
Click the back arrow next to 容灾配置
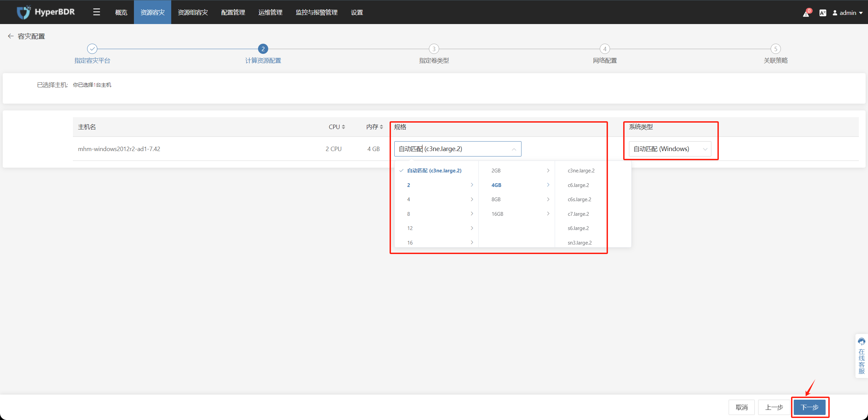[11, 36]
